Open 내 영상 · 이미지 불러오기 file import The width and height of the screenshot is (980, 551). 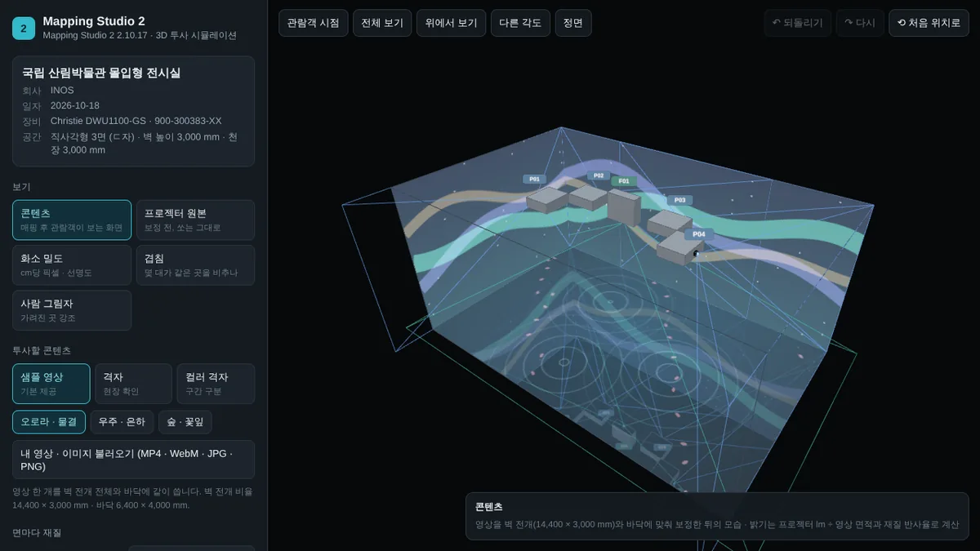tap(133, 460)
